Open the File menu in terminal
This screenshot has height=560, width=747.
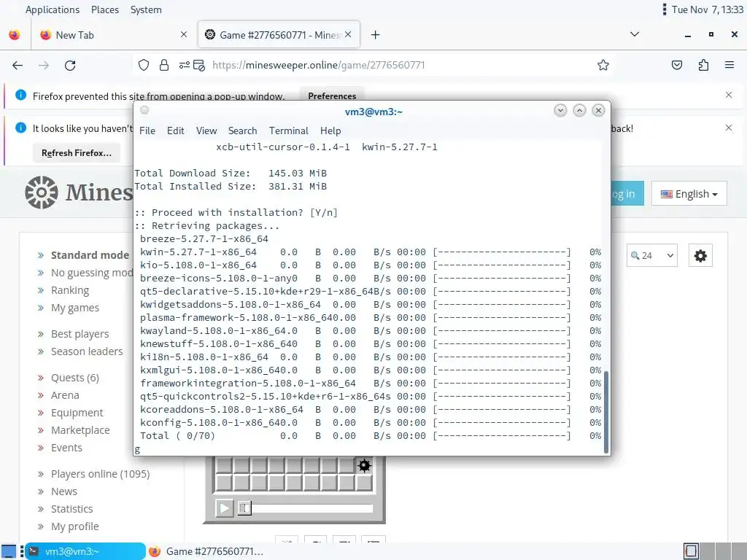pos(147,131)
